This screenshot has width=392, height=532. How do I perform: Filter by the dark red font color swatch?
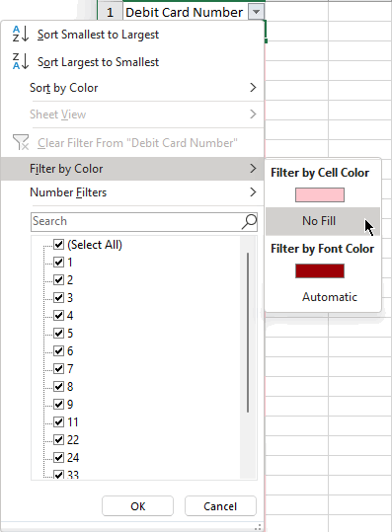pos(320,271)
